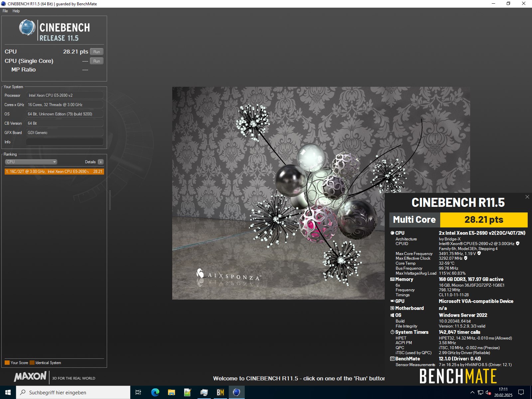Open the system monitor app in taskbar
This screenshot has width=532, height=399.
204,392
